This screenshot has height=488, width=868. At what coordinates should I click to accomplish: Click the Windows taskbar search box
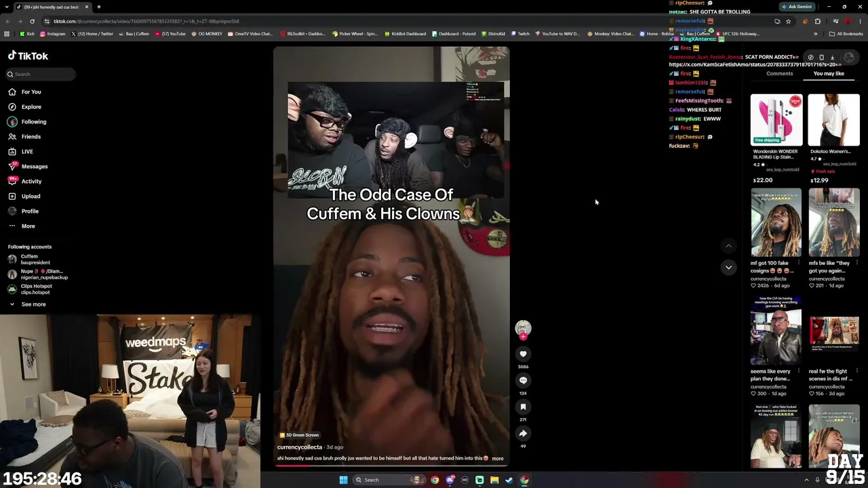(x=389, y=480)
